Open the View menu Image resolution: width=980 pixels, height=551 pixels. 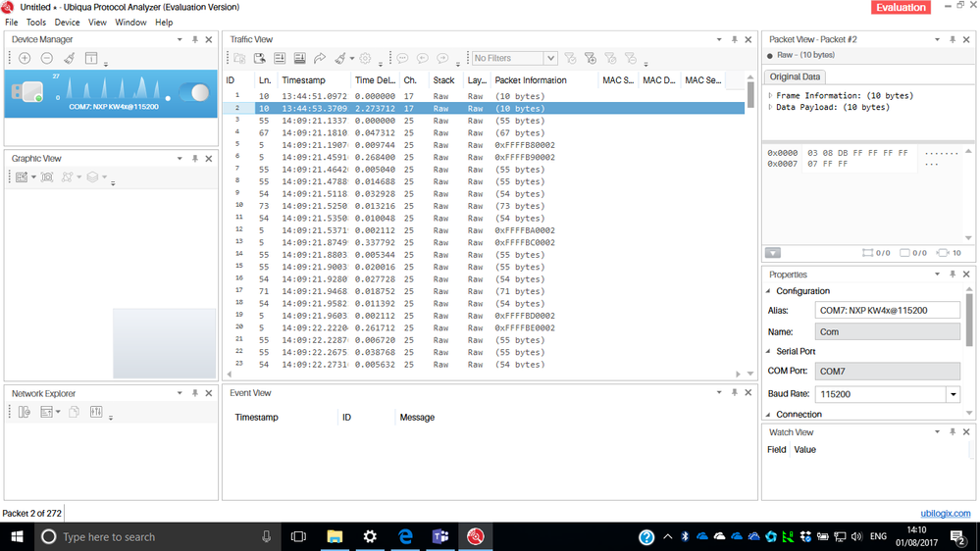pos(97,23)
